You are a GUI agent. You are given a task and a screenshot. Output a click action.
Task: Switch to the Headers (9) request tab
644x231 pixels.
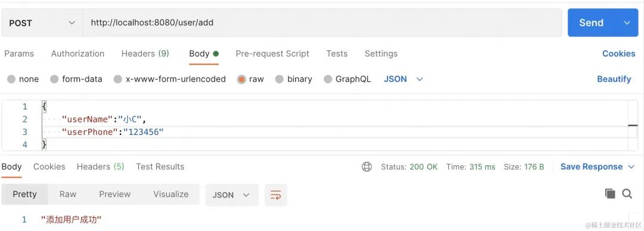point(145,54)
